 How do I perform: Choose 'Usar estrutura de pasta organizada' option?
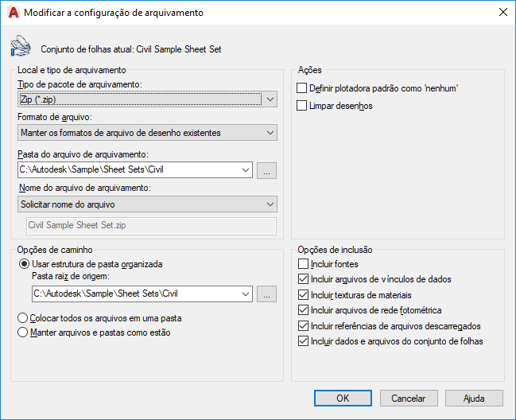tap(24, 264)
